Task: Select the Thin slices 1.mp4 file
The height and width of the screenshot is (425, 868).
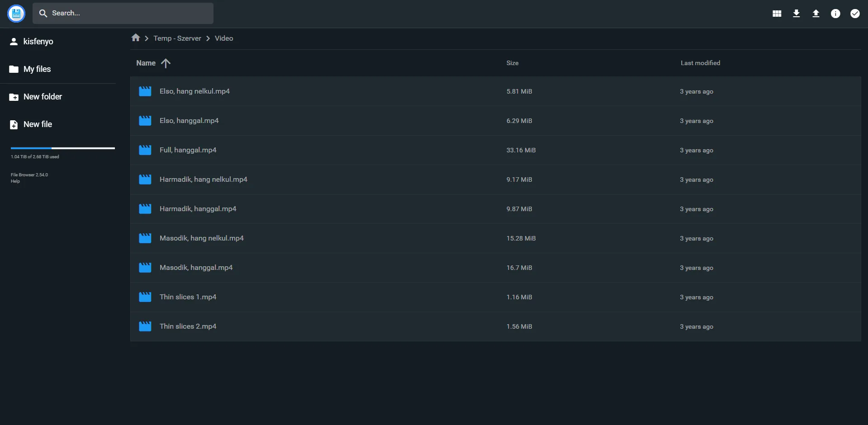Action: (188, 297)
